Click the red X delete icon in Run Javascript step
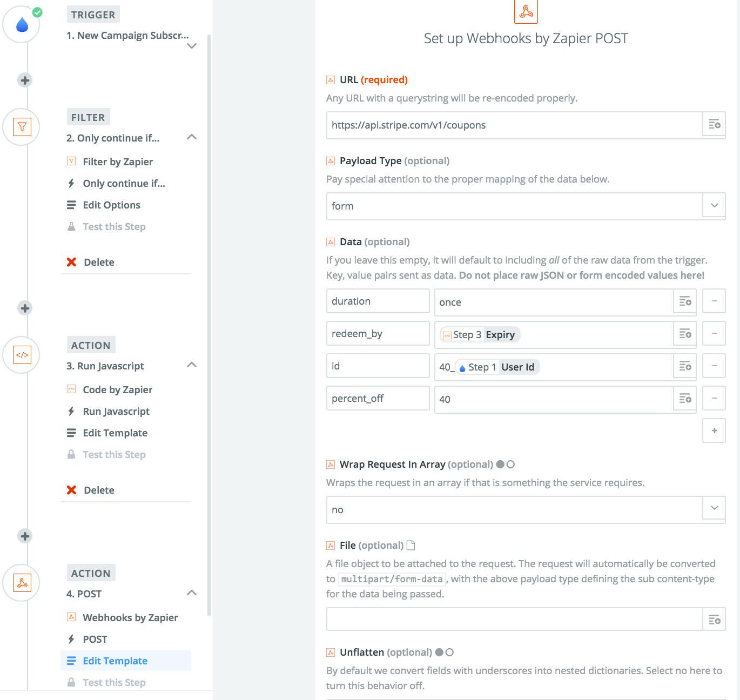The image size is (740, 700). pos(71,490)
